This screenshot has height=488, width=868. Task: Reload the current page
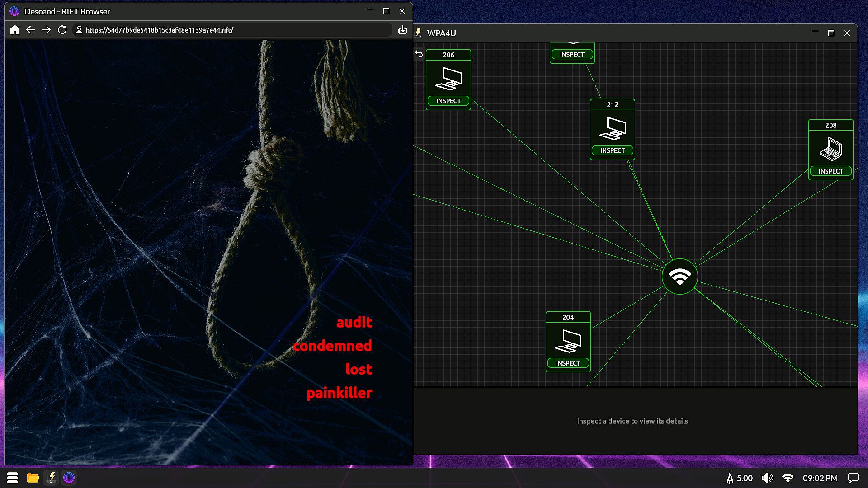click(x=62, y=30)
